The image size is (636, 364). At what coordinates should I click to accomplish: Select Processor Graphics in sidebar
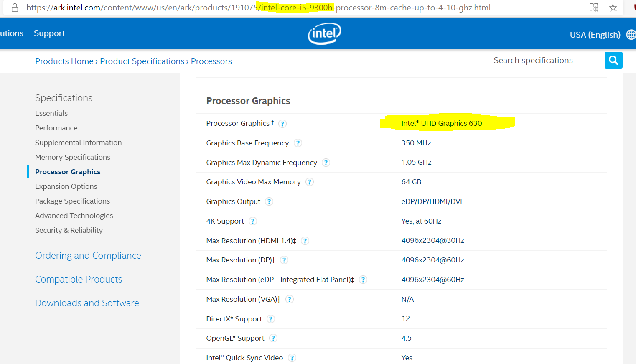tap(68, 172)
